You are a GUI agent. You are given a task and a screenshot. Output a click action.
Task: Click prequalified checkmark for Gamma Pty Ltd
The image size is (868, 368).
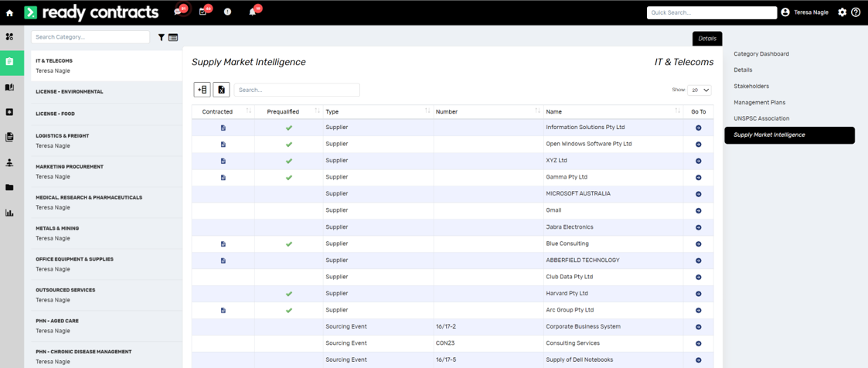click(289, 178)
